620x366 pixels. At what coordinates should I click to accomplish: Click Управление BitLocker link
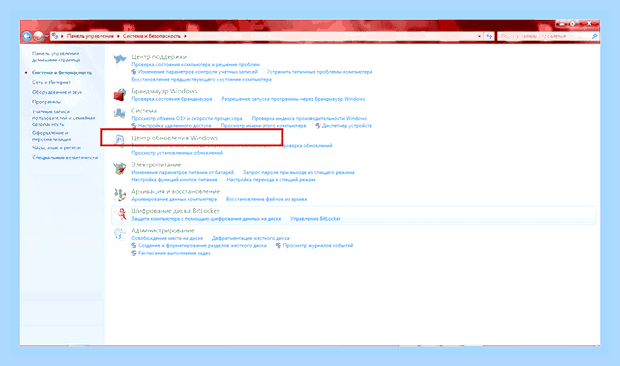(315, 219)
